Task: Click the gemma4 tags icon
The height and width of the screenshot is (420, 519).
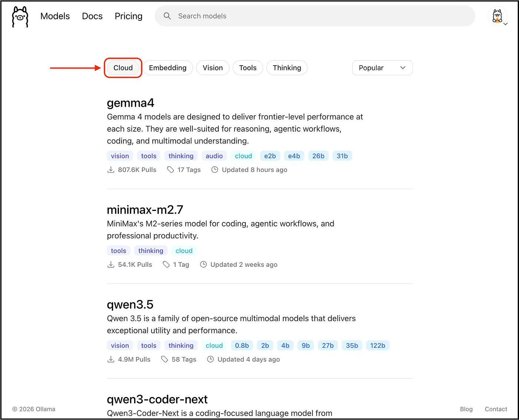Action: tap(170, 170)
